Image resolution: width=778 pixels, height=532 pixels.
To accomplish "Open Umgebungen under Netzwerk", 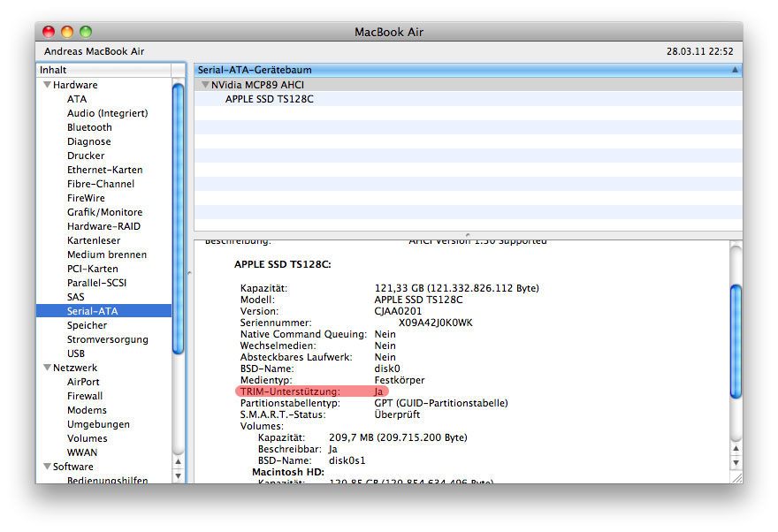I will pyautogui.click(x=98, y=424).
